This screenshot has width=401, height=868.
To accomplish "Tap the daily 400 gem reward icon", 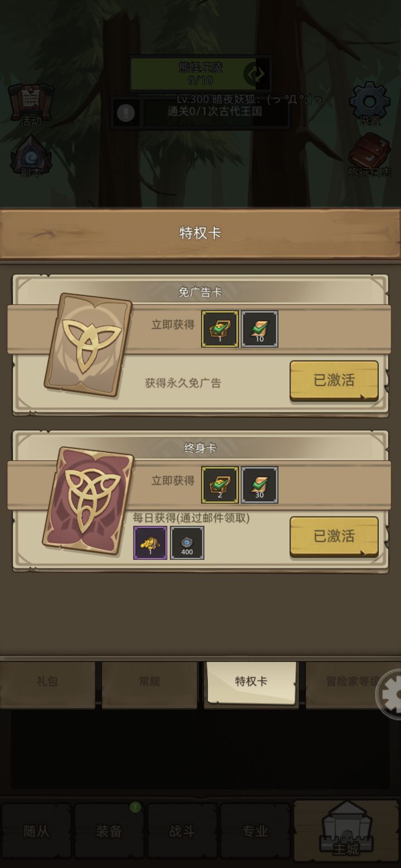I will [x=187, y=543].
